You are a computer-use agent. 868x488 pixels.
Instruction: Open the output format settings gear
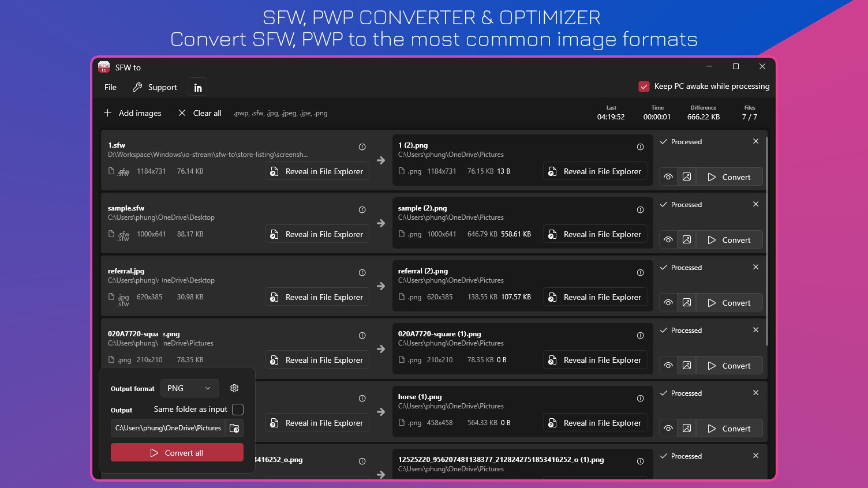coord(234,388)
